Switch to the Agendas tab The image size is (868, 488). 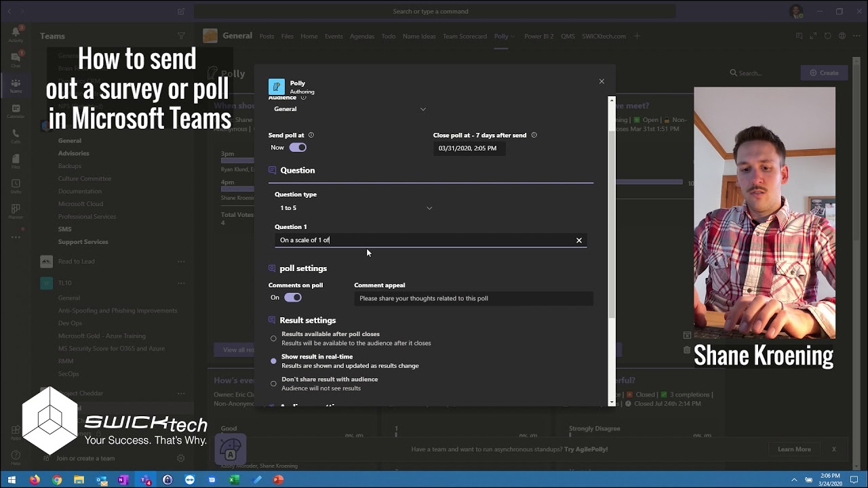[362, 37]
